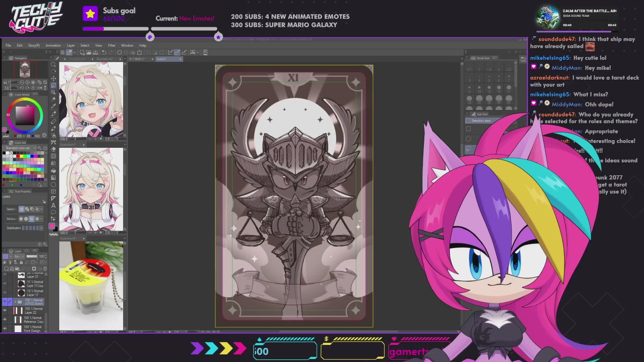Viewport: 644px width, 362px height.
Task: Select the Tool Property panel tab
Action: click(20, 191)
